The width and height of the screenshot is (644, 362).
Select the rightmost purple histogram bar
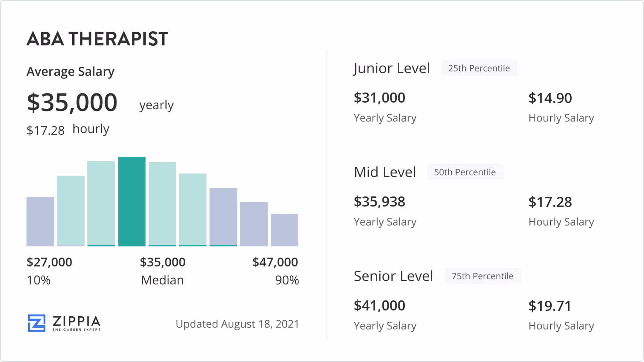284,230
